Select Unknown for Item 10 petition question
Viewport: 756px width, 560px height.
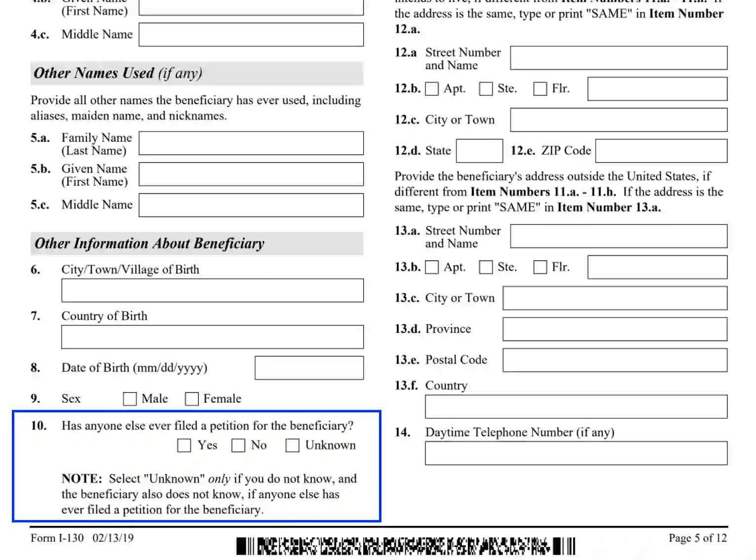click(x=292, y=445)
